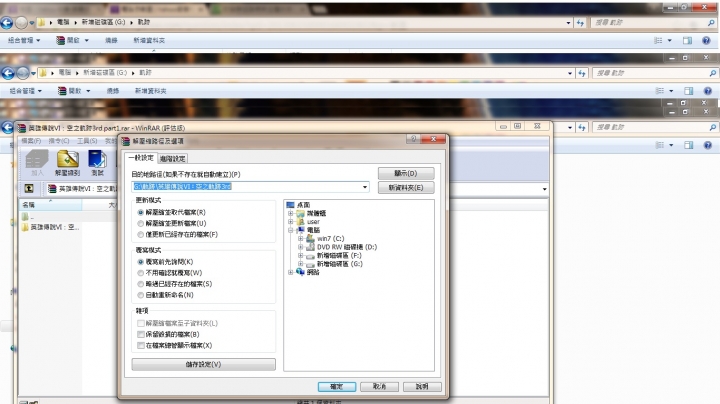The image size is (720, 404).
Task: Click 燒錄 in topmost Explorer toolbar
Action: [111, 40]
